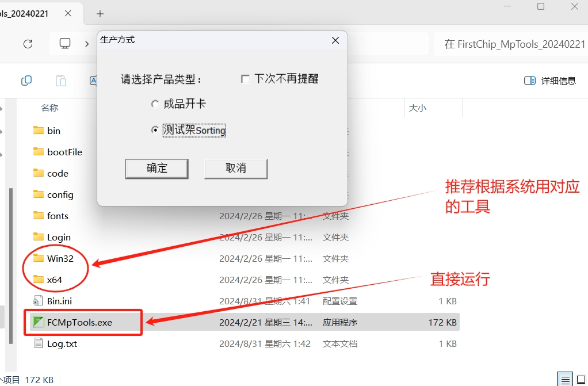
Task: Sort files by the 大小 column header
Action: [x=417, y=108]
